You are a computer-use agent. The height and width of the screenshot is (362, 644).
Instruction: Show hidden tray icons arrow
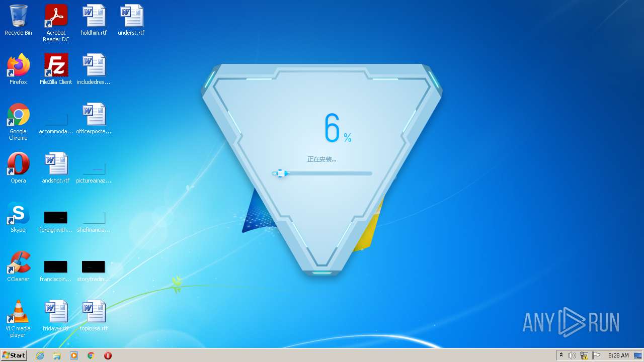[x=561, y=355]
